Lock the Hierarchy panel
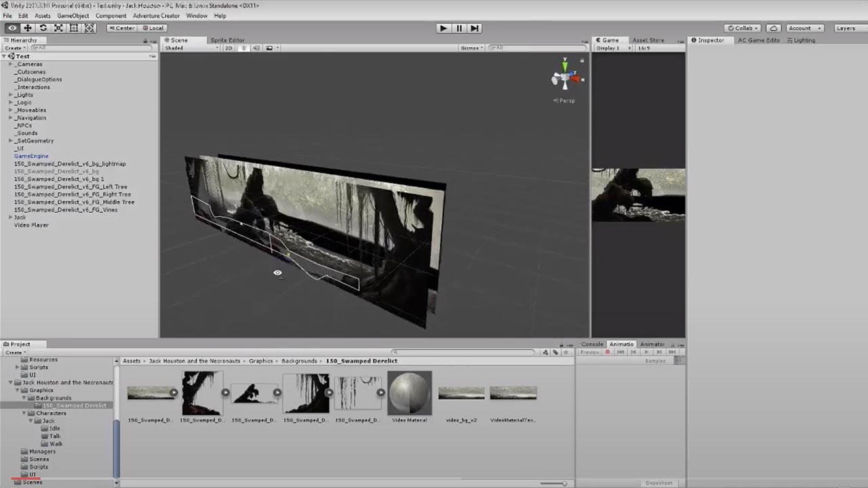The width and height of the screenshot is (868, 488). click(x=145, y=41)
